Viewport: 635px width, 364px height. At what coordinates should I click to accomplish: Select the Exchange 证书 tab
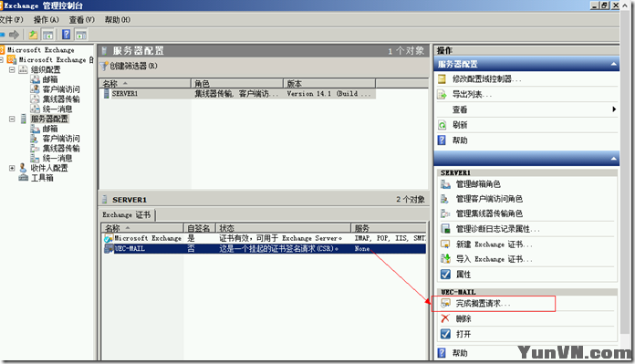pos(126,215)
